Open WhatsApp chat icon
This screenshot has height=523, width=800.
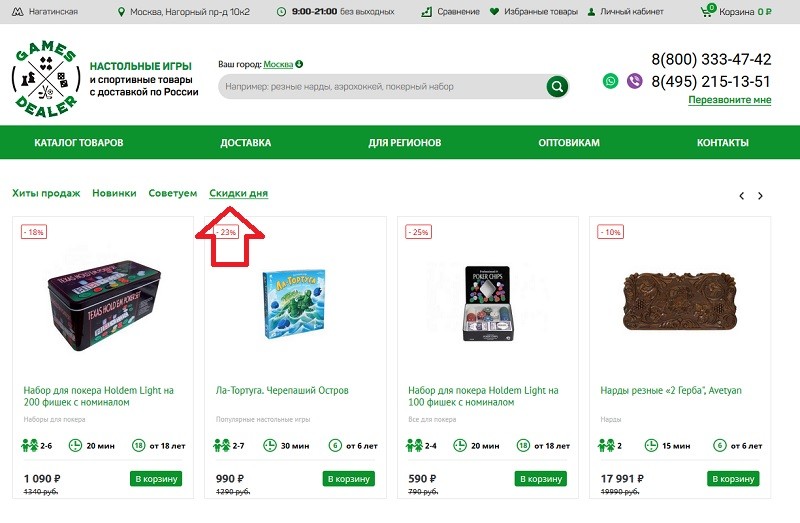click(611, 81)
